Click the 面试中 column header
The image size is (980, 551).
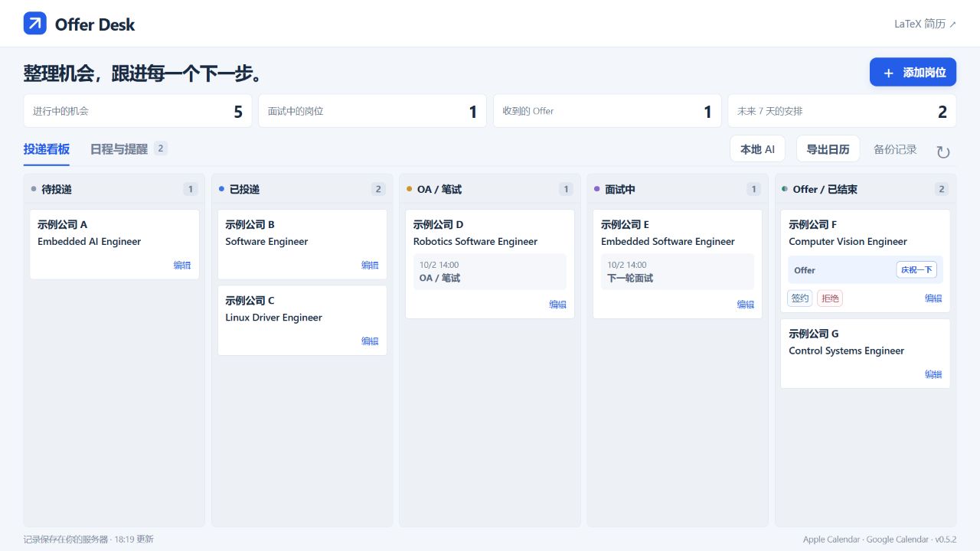(678, 189)
